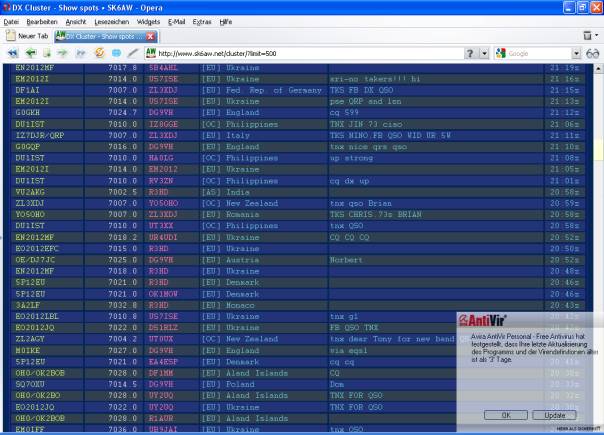
Task: Click the frequency "7032.8"
Action: coord(122,305)
